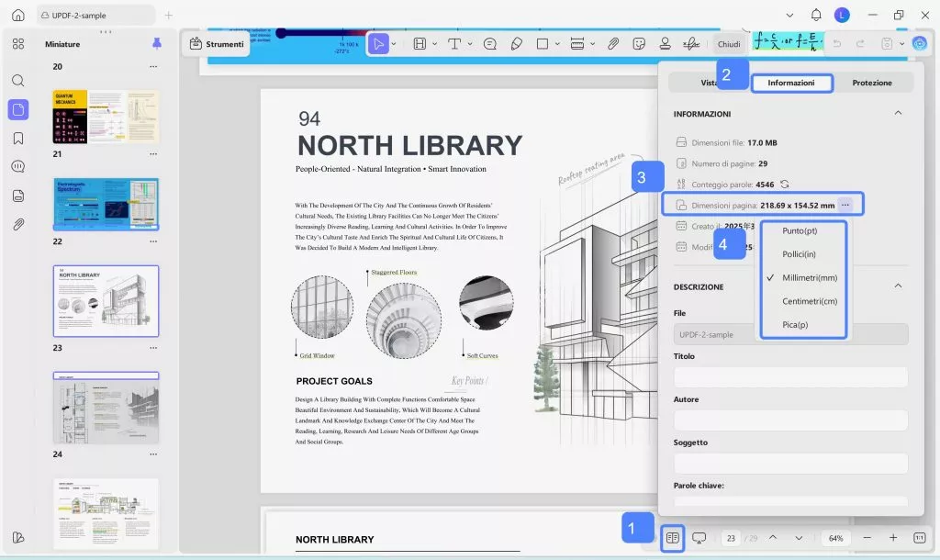Click the Titolo input field
Image resolution: width=940 pixels, height=560 pixels.
[x=790, y=377]
